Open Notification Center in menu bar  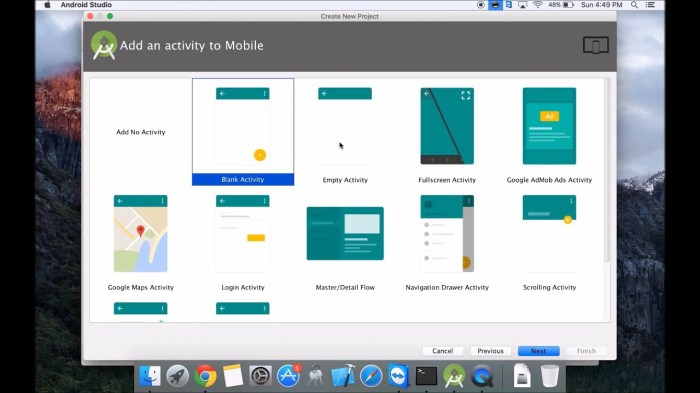pyautogui.click(x=650, y=5)
